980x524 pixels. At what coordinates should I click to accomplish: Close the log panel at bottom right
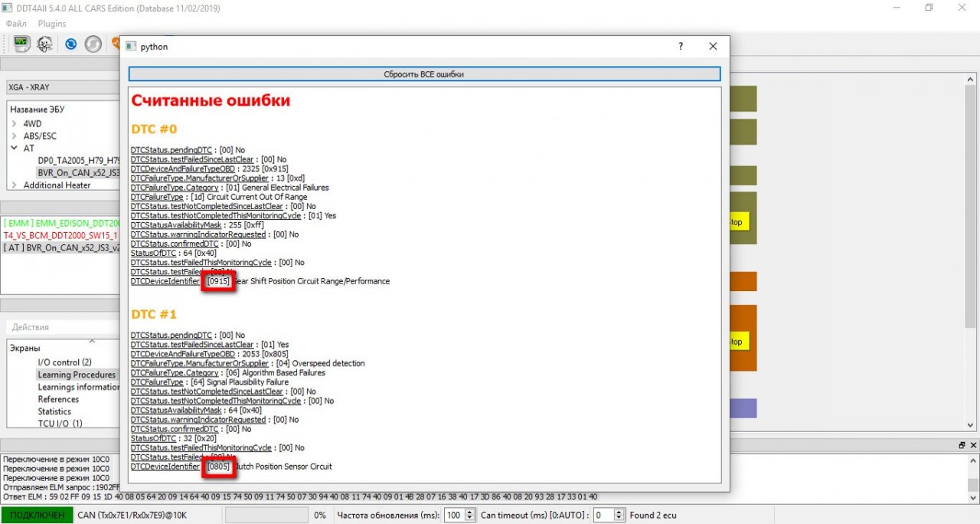(972, 445)
